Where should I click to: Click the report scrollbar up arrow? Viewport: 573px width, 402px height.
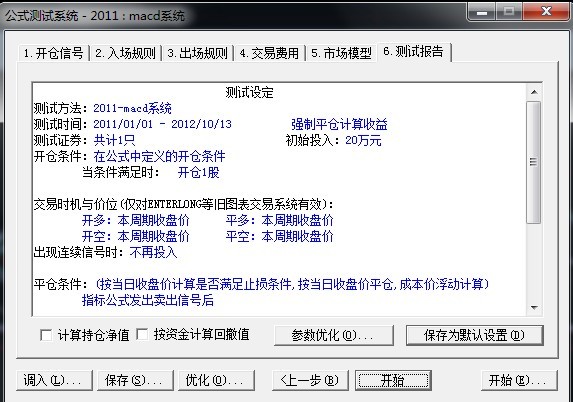534,92
